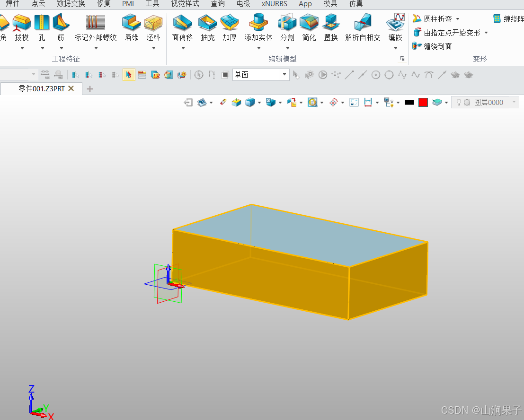This screenshot has width=524, height=420.
Task: Click the 解析自相交 tool
Action: pyautogui.click(x=363, y=28)
